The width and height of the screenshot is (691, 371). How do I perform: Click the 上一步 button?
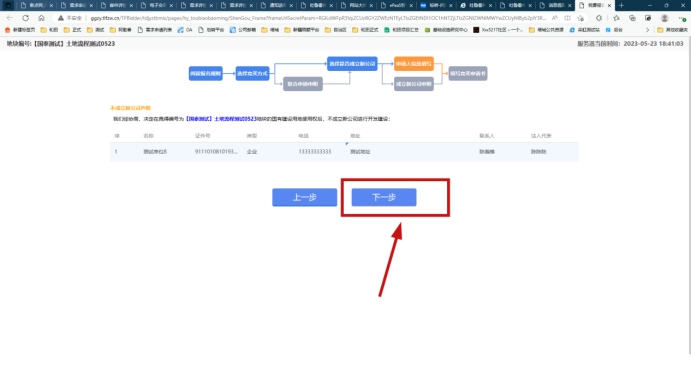coord(305,197)
